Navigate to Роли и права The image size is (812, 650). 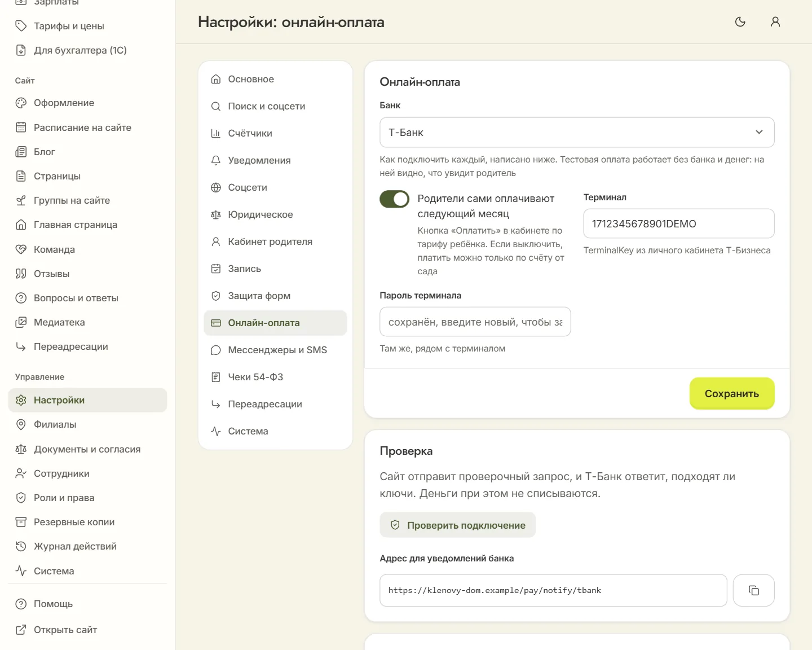87,498
